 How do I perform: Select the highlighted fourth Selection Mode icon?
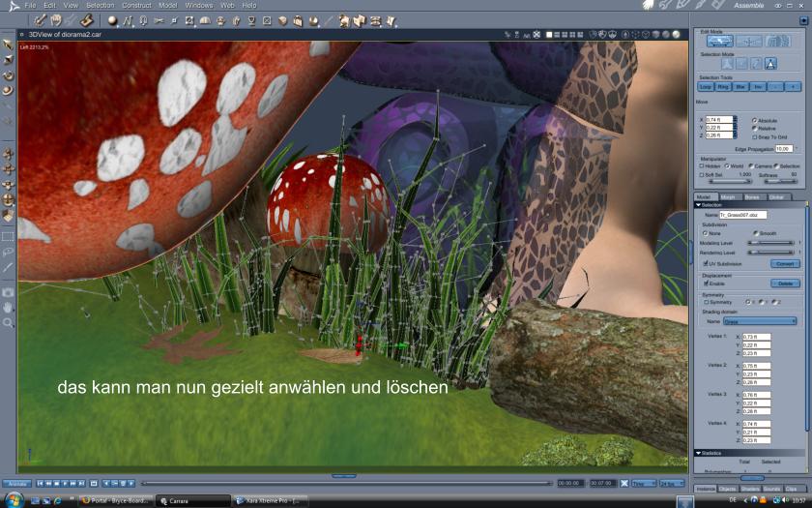770,64
